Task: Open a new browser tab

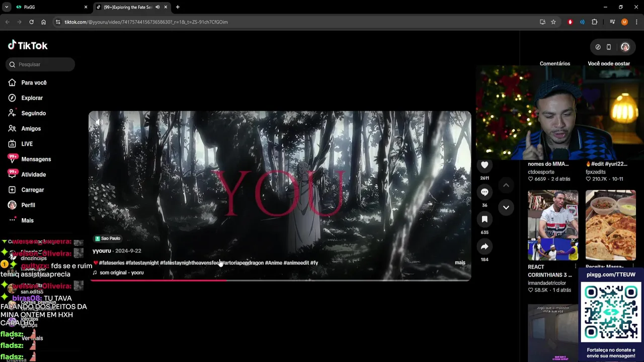Action: [178, 7]
